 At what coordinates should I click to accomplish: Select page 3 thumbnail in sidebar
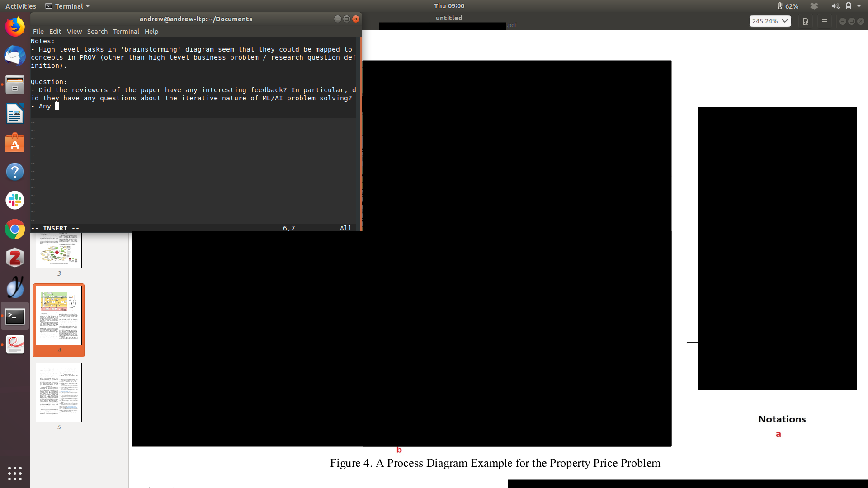(x=59, y=251)
